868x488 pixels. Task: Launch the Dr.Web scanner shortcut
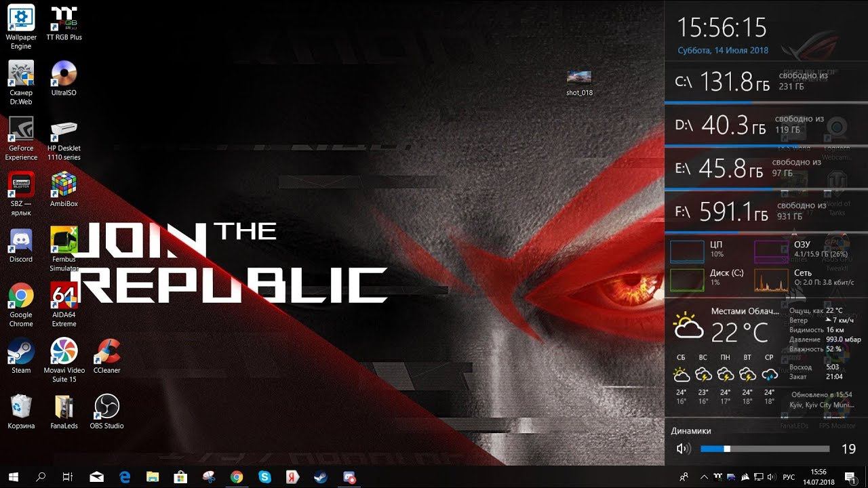click(x=21, y=83)
